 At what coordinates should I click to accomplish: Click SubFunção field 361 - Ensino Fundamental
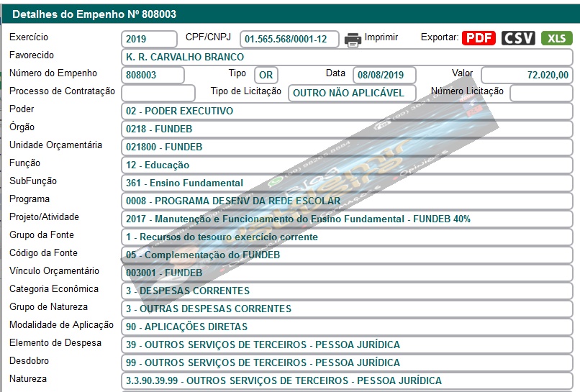tap(347, 183)
